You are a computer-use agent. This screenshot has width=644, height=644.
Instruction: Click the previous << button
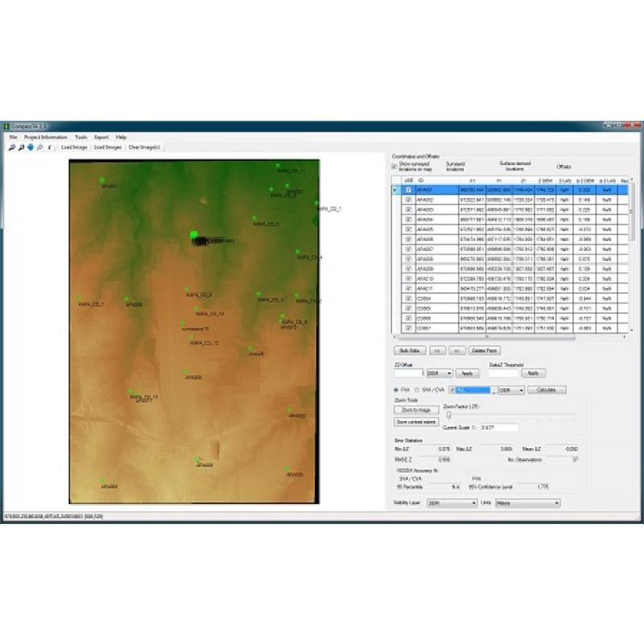pyautogui.click(x=437, y=351)
